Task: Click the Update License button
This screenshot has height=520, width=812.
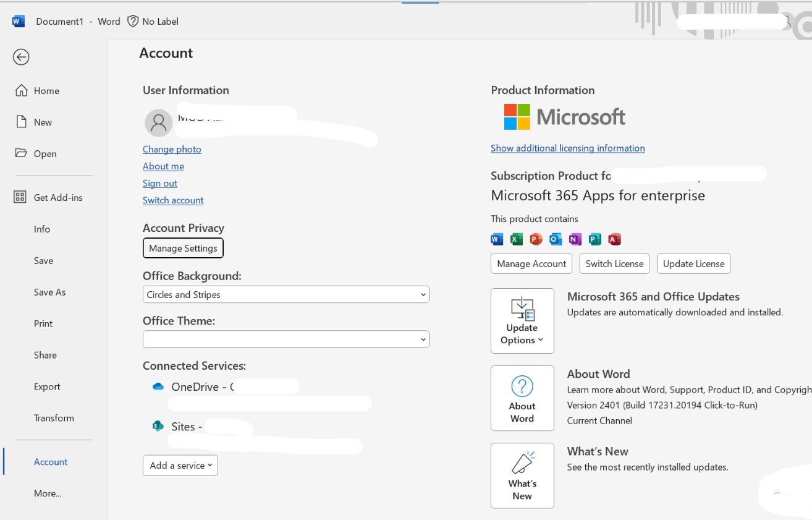Action: (693, 263)
